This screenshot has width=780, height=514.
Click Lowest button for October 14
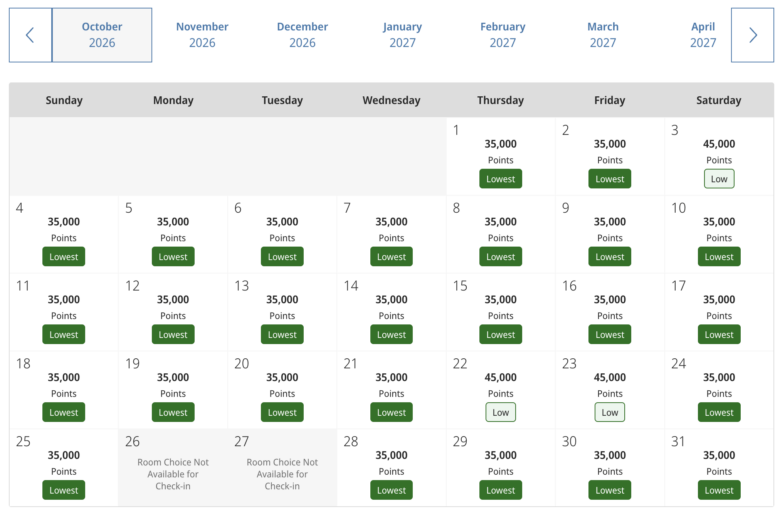[391, 335]
